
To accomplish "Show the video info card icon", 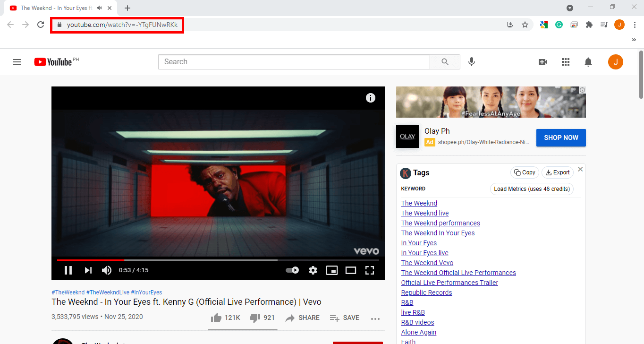I will coord(371,98).
